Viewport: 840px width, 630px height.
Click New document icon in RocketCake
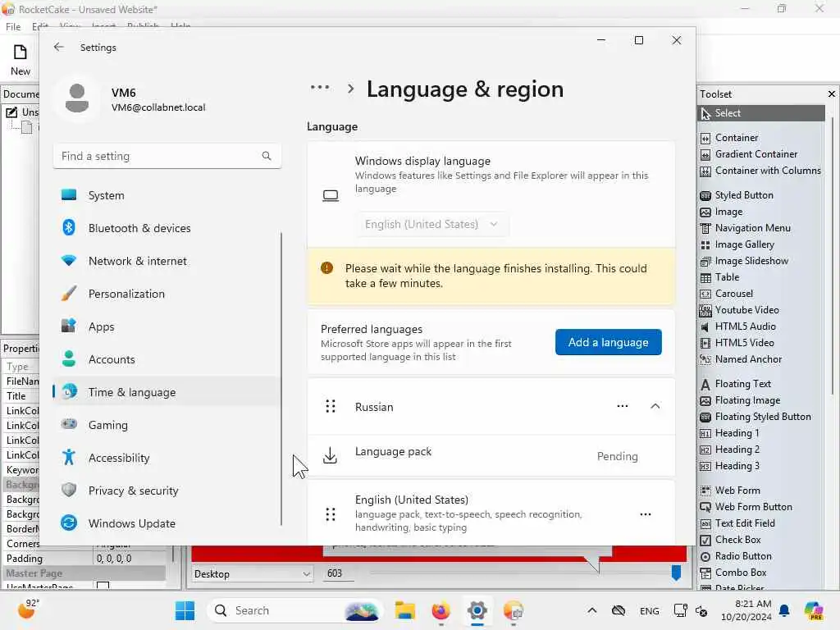click(x=21, y=60)
